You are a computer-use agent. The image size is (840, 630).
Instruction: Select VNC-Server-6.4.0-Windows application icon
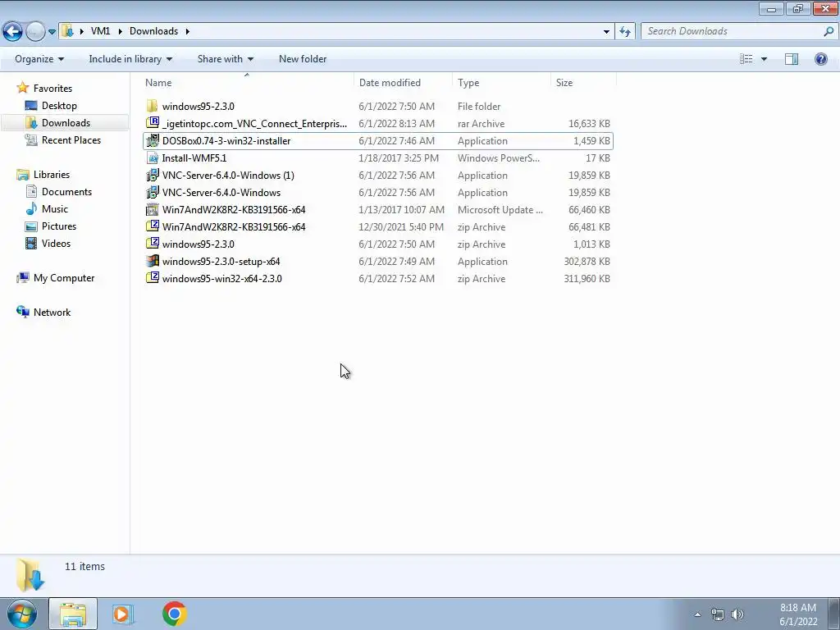(x=152, y=192)
